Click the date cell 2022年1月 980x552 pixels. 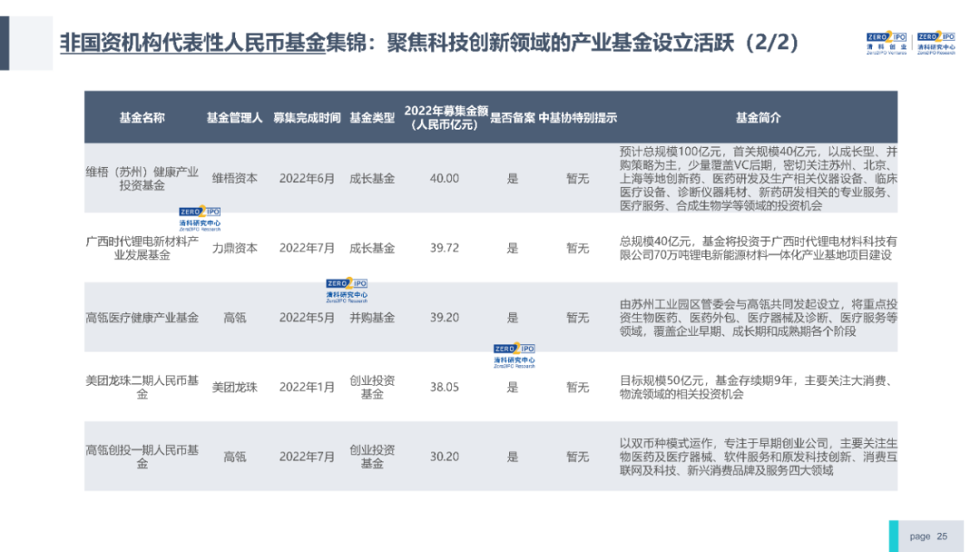click(307, 387)
